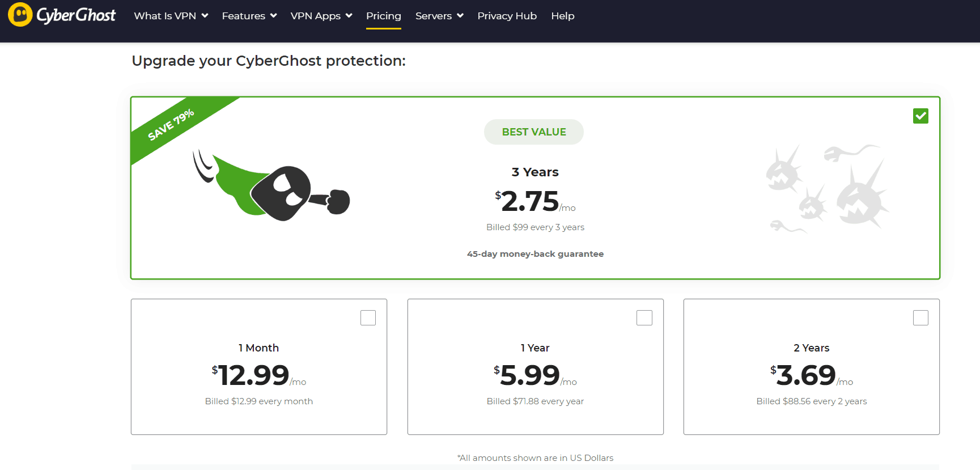Click the punching ghost mascot illustration
The height and width of the screenshot is (470, 980).
(271, 186)
